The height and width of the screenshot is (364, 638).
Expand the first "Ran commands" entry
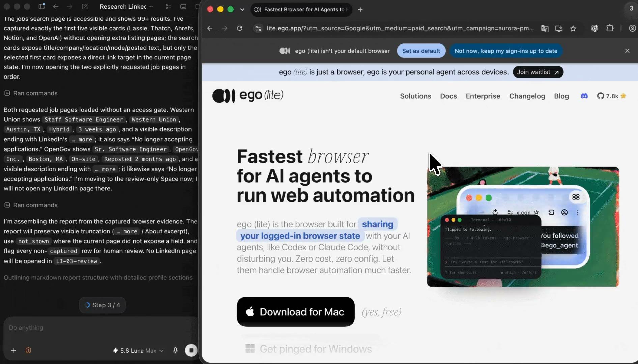[31, 93]
